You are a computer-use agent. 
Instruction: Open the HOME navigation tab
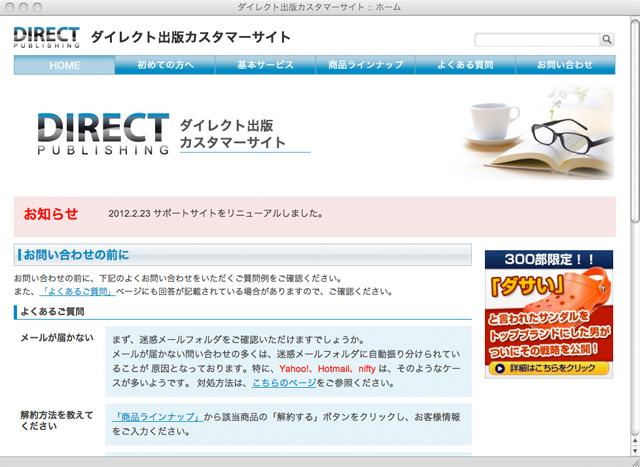click(x=64, y=65)
